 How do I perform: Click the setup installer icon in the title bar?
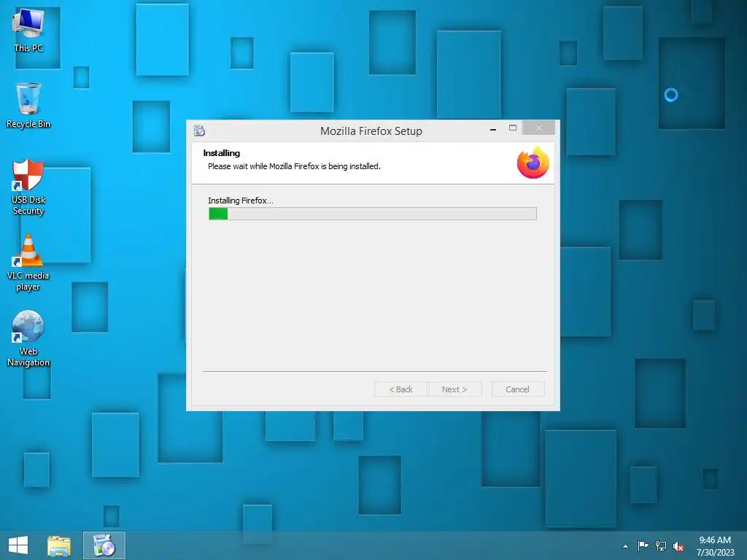point(199,131)
